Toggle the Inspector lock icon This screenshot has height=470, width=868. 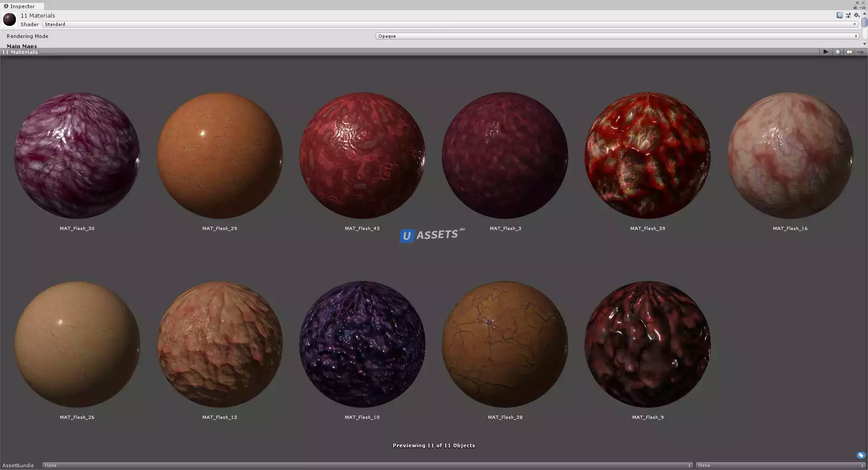pos(855,7)
